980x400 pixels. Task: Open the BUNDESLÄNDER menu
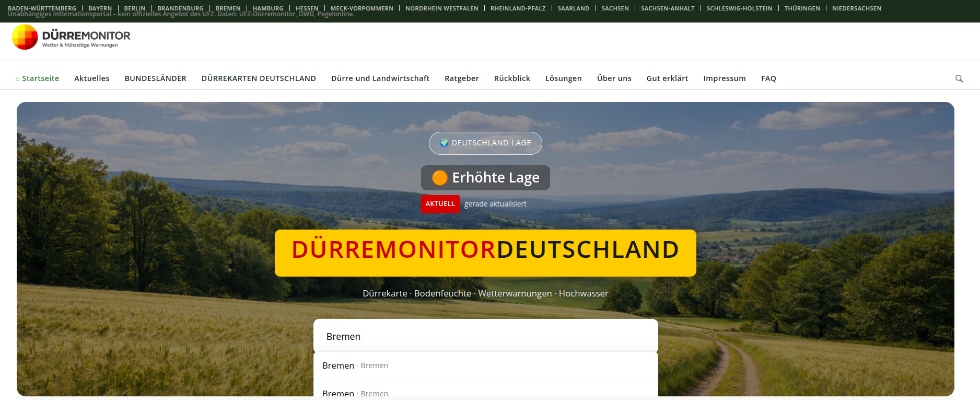coord(156,78)
